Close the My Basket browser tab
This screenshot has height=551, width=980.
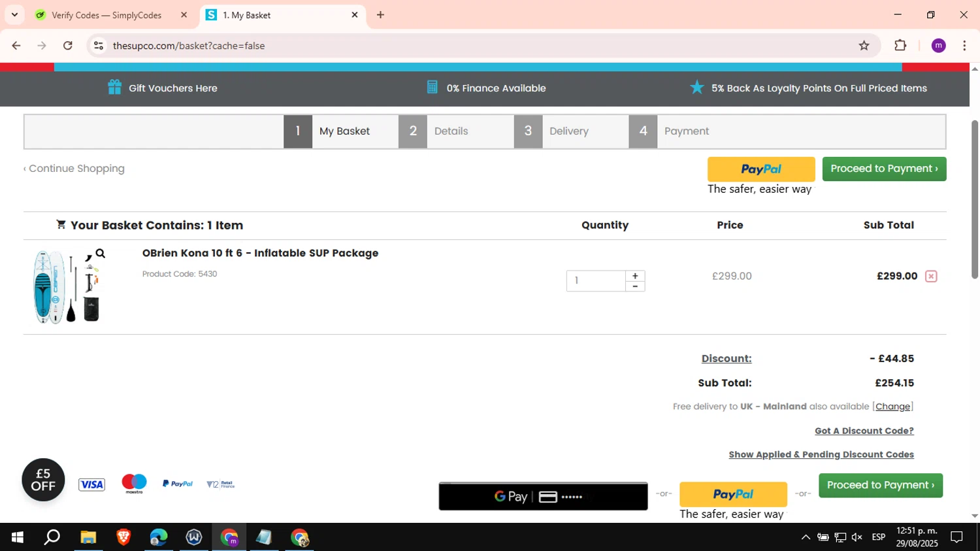click(x=355, y=14)
